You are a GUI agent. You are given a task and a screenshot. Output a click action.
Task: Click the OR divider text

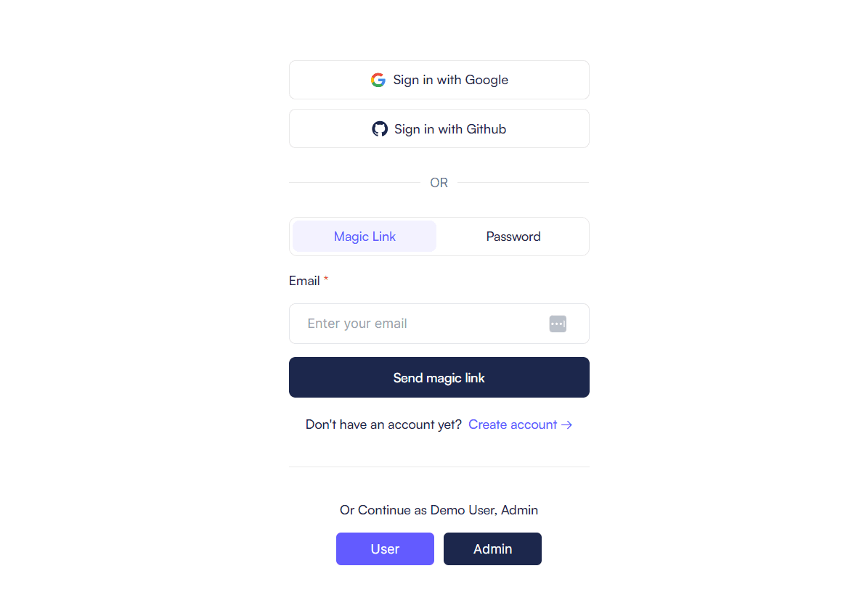pyautogui.click(x=439, y=183)
